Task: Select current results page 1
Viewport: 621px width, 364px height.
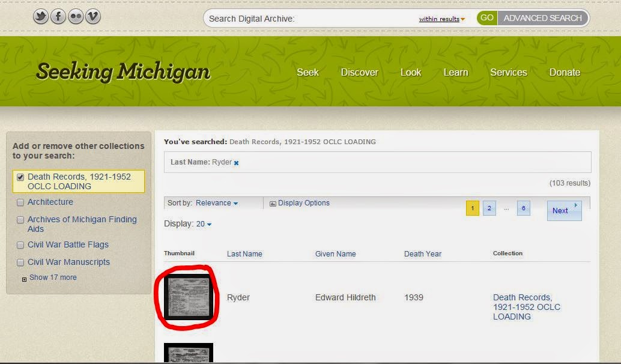Action: 473,208
